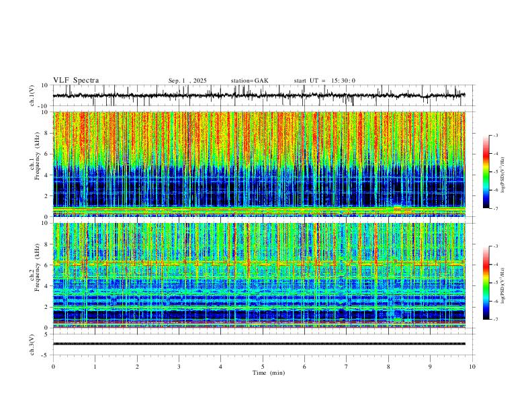Select the date text "Sep. 1 , 2025"
This screenshot has height=411, width=532.
[187, 81]
